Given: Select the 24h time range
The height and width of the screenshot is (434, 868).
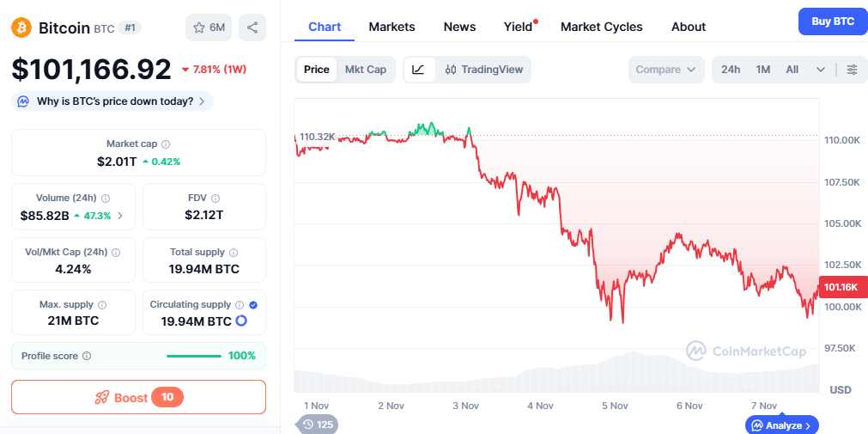Looking at the screenshot, I should 731,70.
